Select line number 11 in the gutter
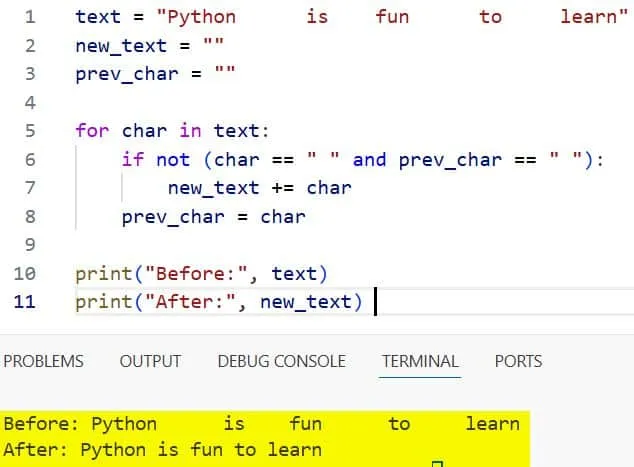 [27, 301]
